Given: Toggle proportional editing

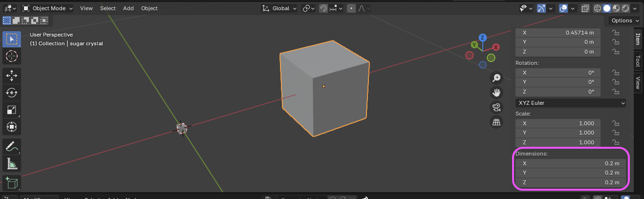Looking at the screenshot, I should [x=351, y=8].
